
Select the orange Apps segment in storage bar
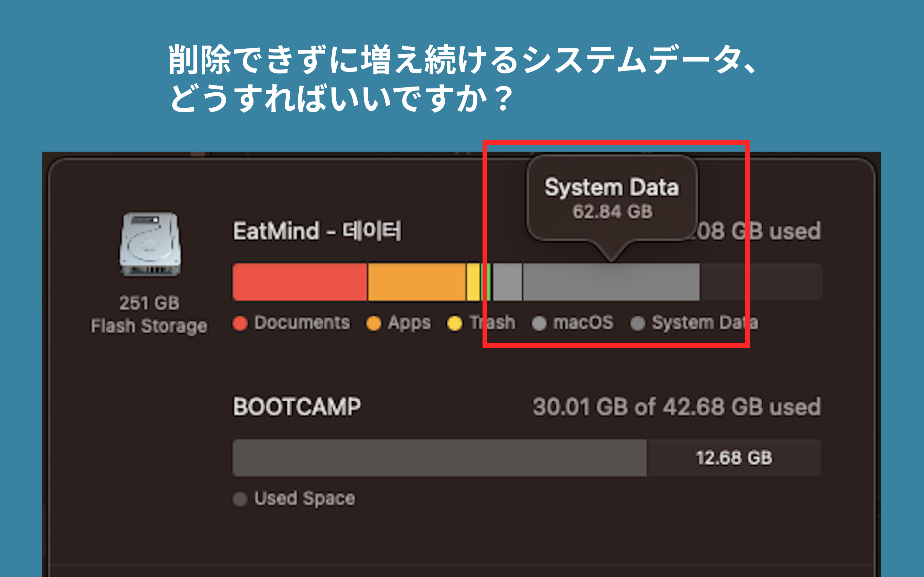click(x=416, y=282)
